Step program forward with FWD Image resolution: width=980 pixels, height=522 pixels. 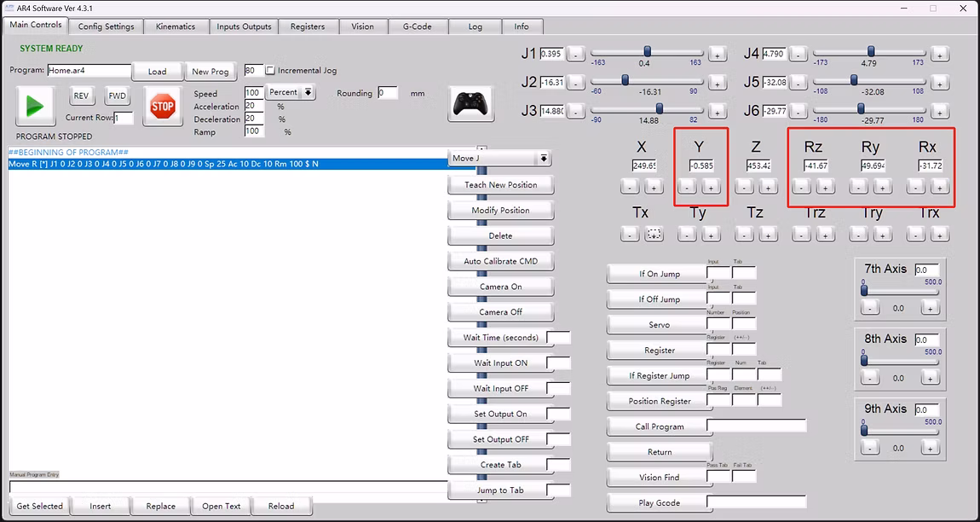pos(117,96)
